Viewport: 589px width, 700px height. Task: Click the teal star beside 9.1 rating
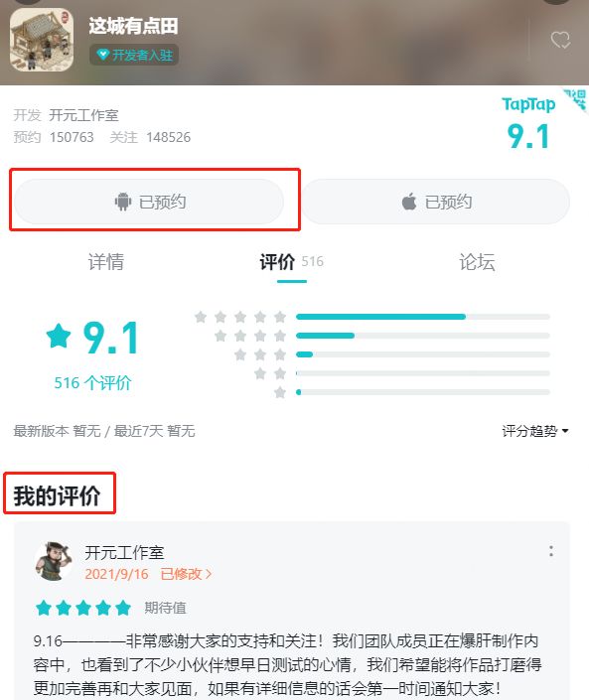(x=59, y=336)
